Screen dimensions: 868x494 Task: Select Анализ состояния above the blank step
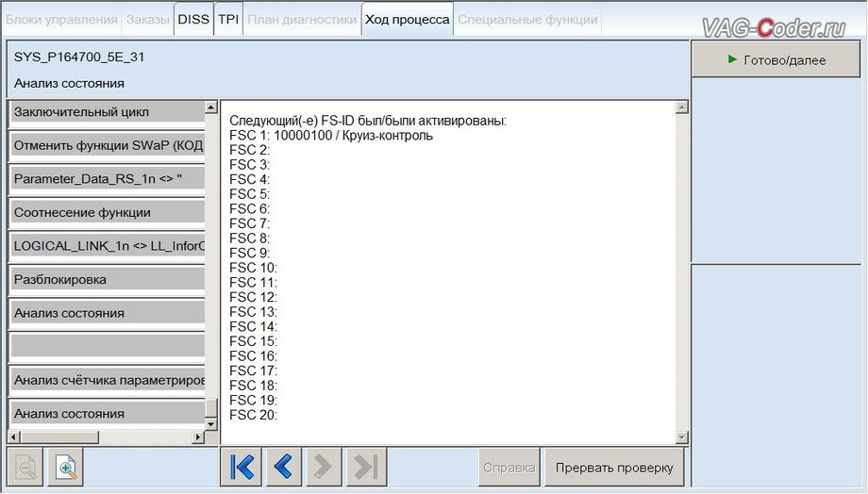tap(108, 313)
